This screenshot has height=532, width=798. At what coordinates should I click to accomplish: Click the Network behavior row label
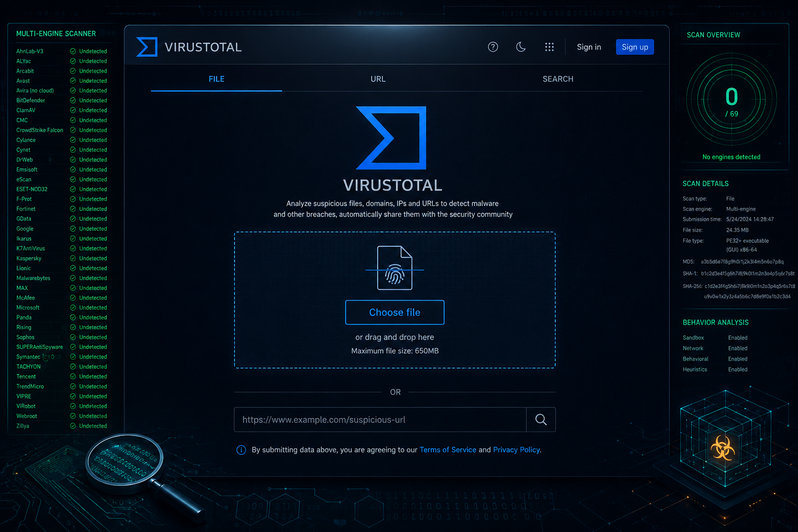693,349
